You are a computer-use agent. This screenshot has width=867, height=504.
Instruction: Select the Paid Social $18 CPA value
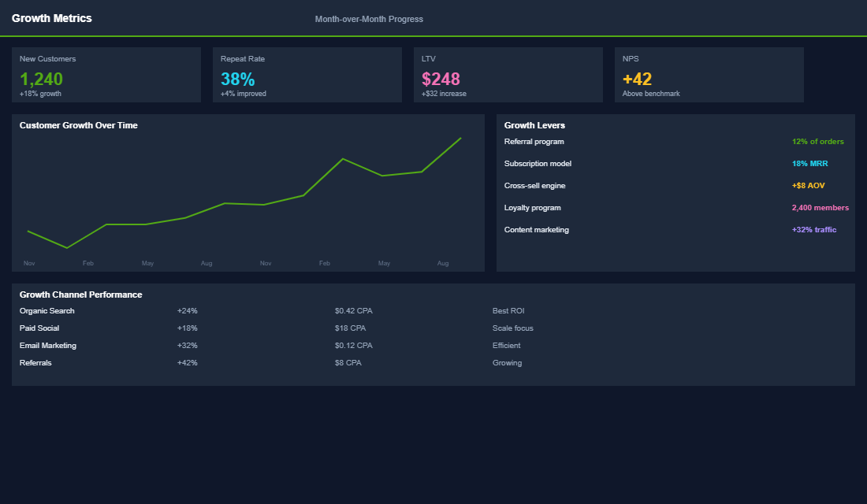[x=352, y=328]
